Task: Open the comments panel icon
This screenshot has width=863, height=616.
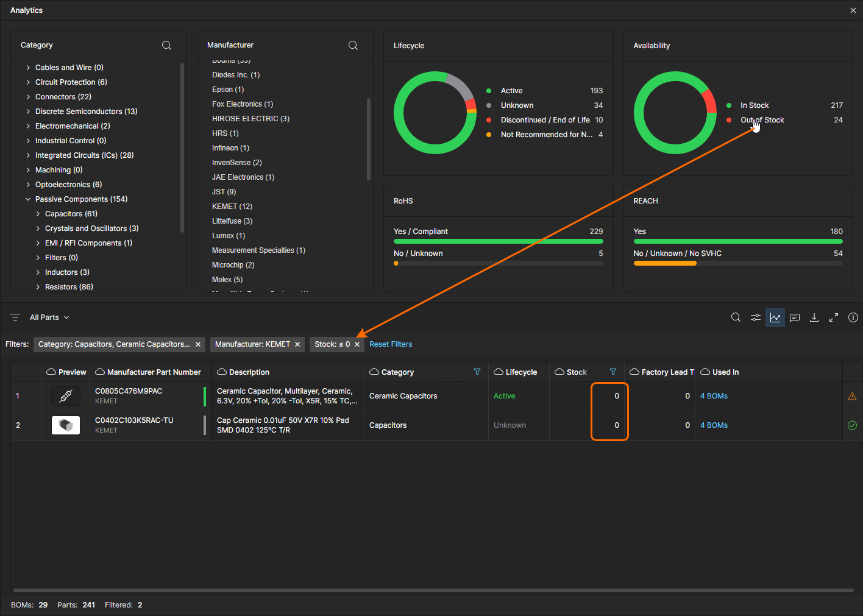Action: (x=794, y=317)
